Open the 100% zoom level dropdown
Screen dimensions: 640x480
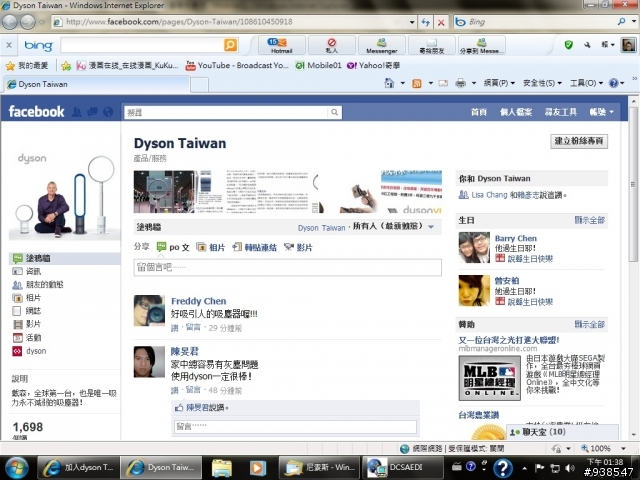pyautogui.click(x=623, y=449)
